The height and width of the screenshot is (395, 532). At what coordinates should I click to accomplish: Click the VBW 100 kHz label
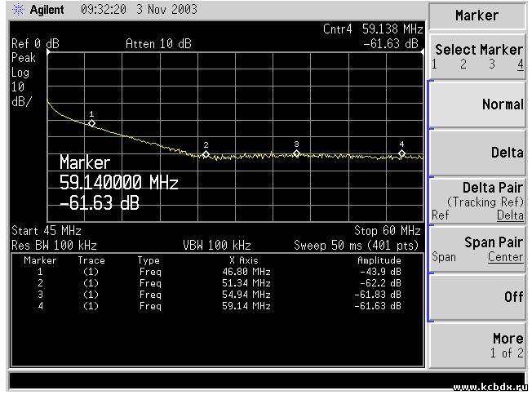coord(217,245)
